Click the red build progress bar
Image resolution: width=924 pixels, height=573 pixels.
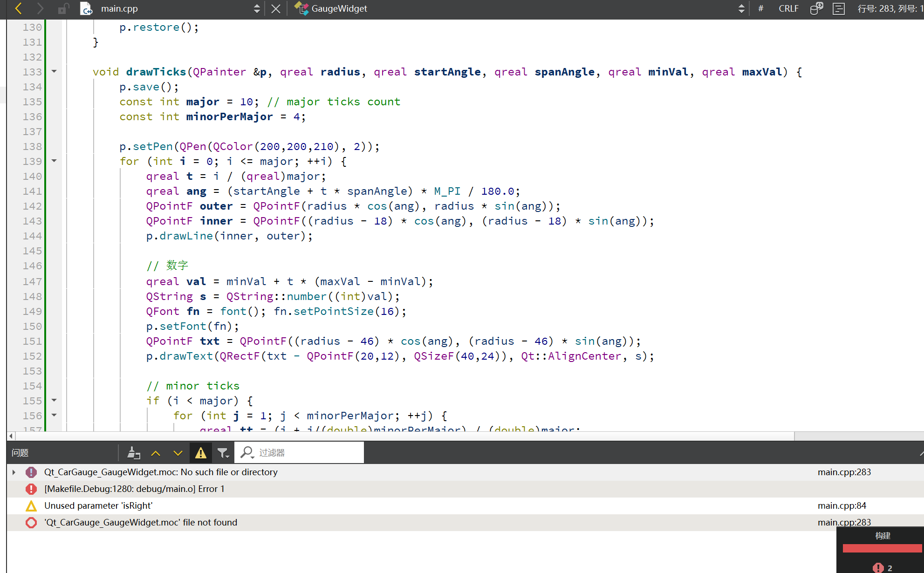[x=882, y=548]
